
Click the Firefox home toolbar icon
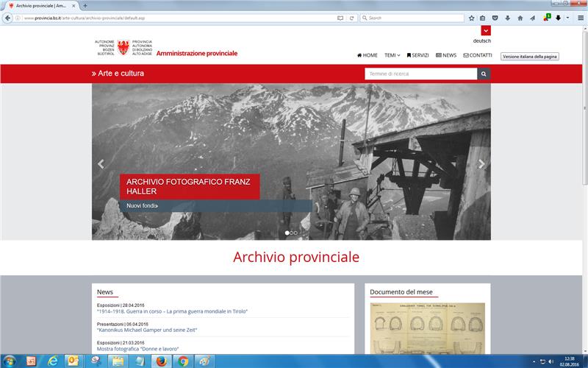coord(520,18)
